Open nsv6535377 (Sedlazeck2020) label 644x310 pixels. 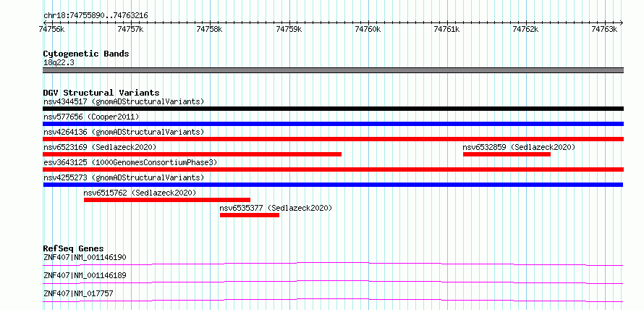point(276,208)
